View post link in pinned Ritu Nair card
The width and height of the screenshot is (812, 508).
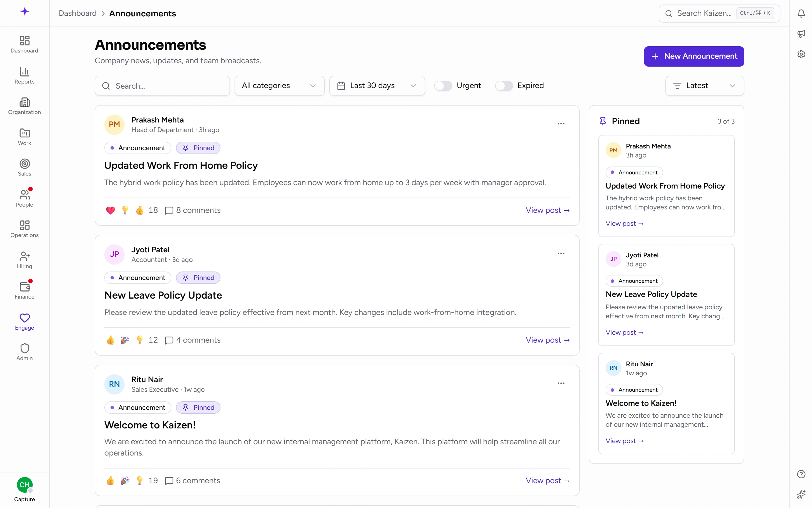click(x=624, y=441)
